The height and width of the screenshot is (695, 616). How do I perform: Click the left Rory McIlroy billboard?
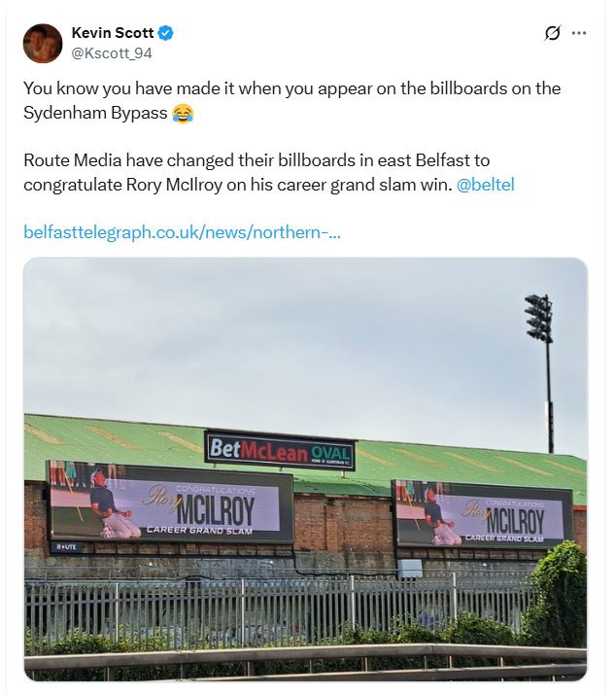point(170,502)
